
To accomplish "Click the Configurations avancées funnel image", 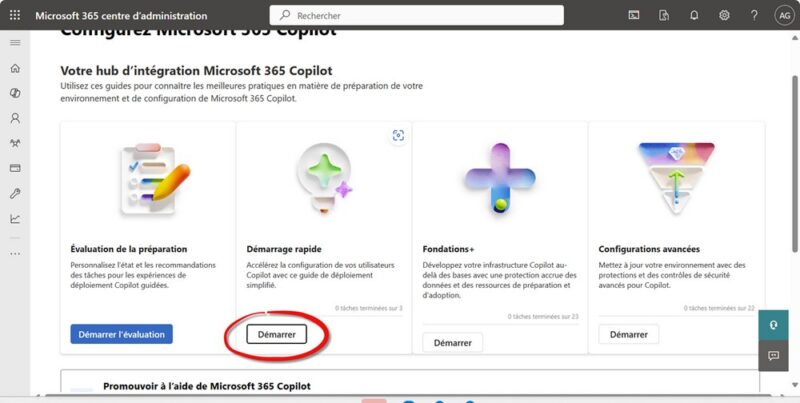I will pos(676,178).
